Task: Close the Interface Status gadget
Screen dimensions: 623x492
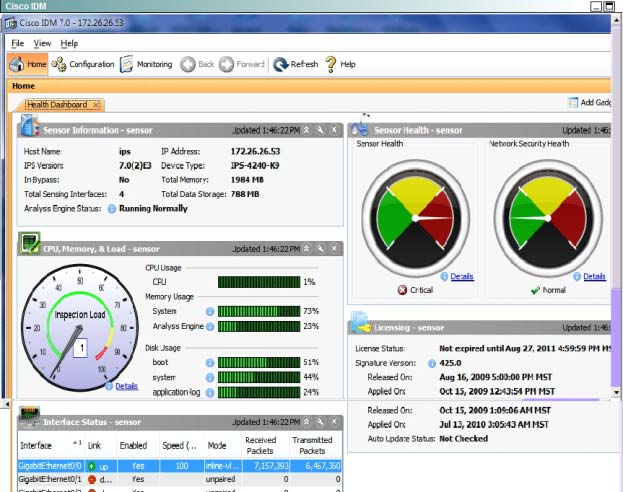Action: click(334, 422)
